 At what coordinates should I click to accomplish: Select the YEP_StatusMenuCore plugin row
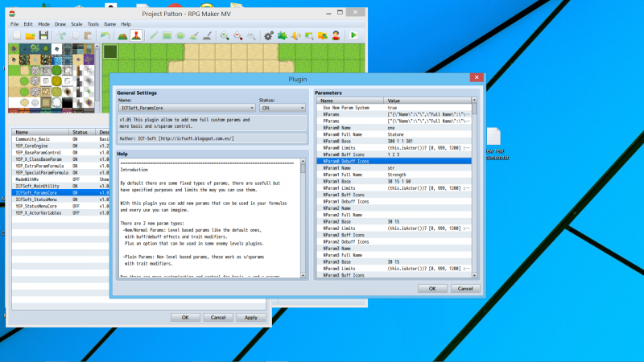[61, 206]
